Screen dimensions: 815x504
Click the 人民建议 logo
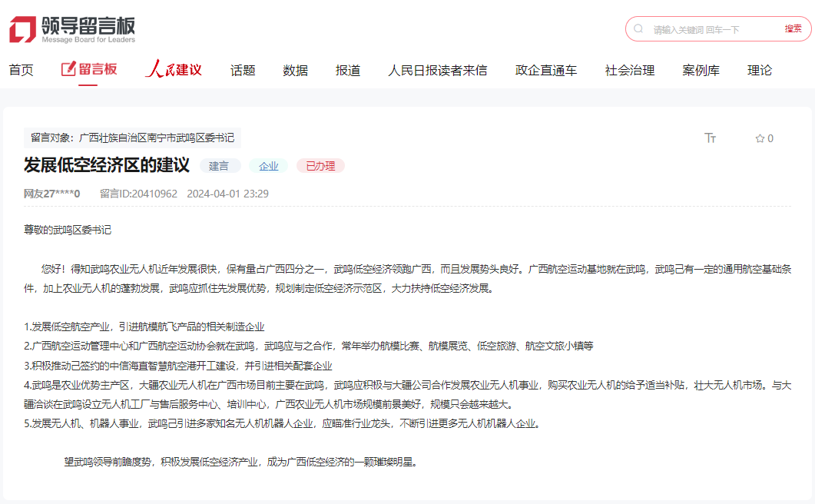(172, 69)
